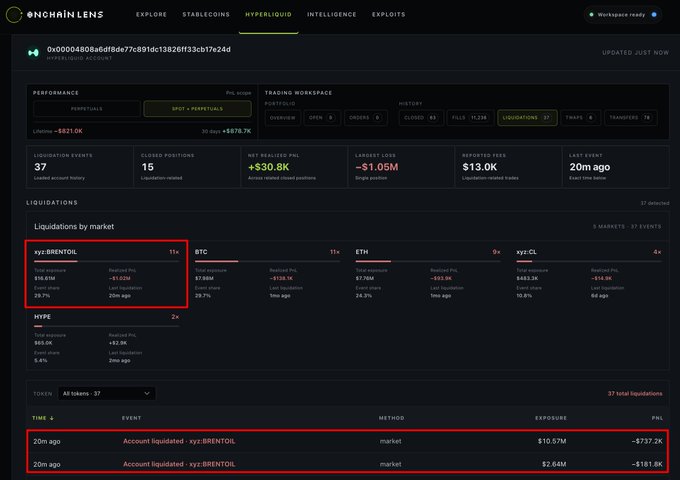Click the −$737.2K PnL value
The width and height of the screenshot is (680, 480).
[x=647, y=441]
